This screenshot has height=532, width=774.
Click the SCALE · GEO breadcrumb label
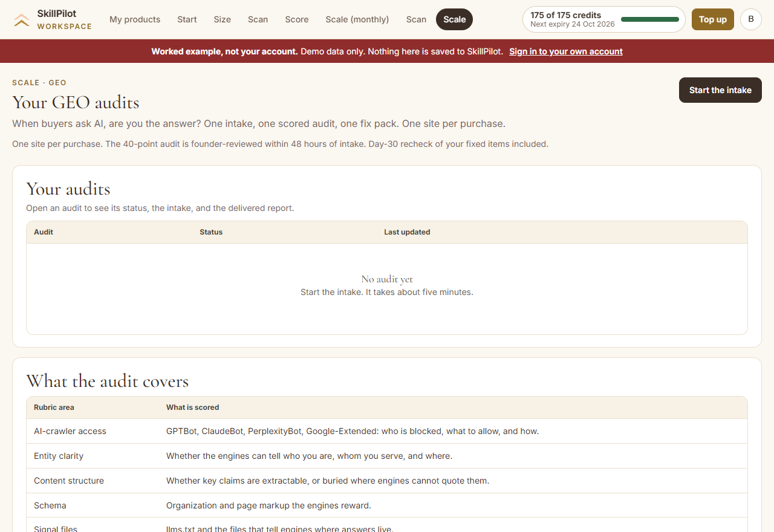39,83
